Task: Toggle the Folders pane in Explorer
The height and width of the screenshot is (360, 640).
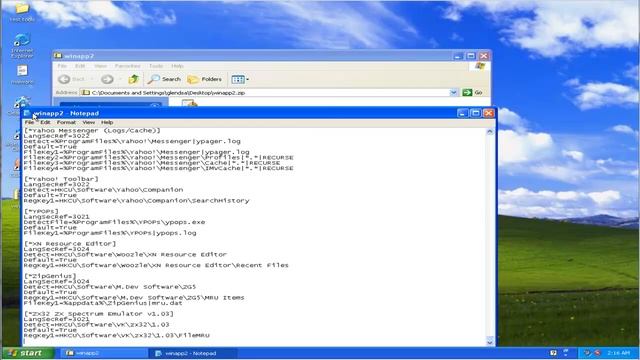Action: click(x=204, y=79)
